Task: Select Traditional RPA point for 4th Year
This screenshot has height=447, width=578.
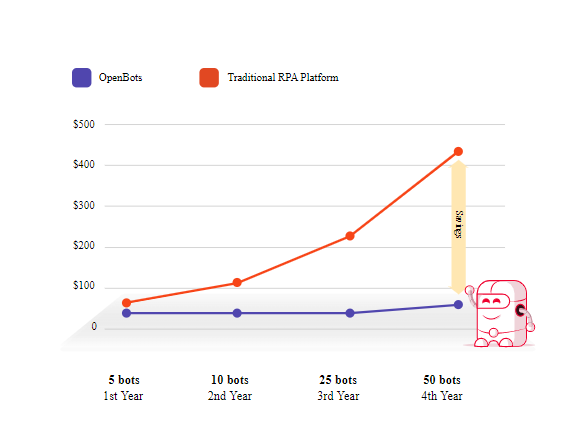Action: pos(458,151)
